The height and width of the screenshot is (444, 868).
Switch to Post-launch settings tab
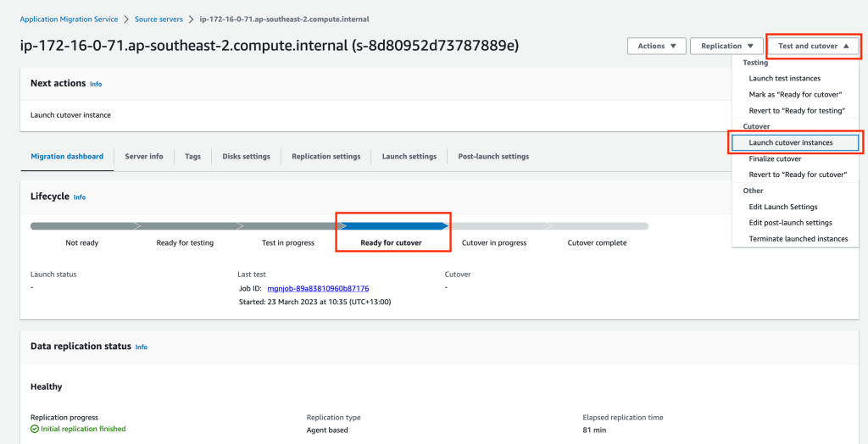tap(493, 157)
